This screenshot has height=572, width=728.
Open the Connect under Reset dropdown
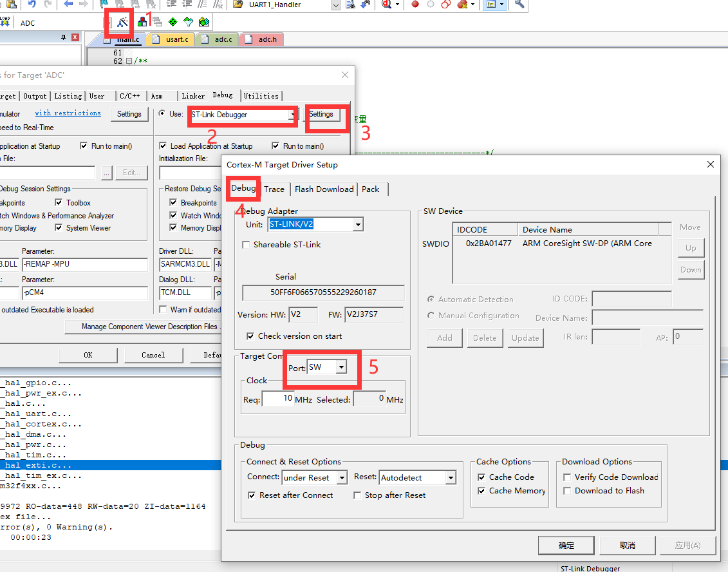point(342,478)
